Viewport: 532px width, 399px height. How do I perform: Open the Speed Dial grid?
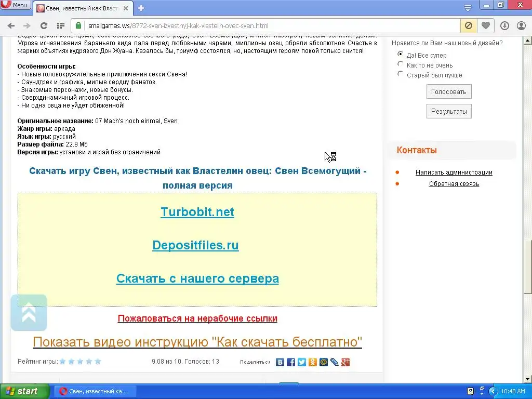[x=61, y=25]
